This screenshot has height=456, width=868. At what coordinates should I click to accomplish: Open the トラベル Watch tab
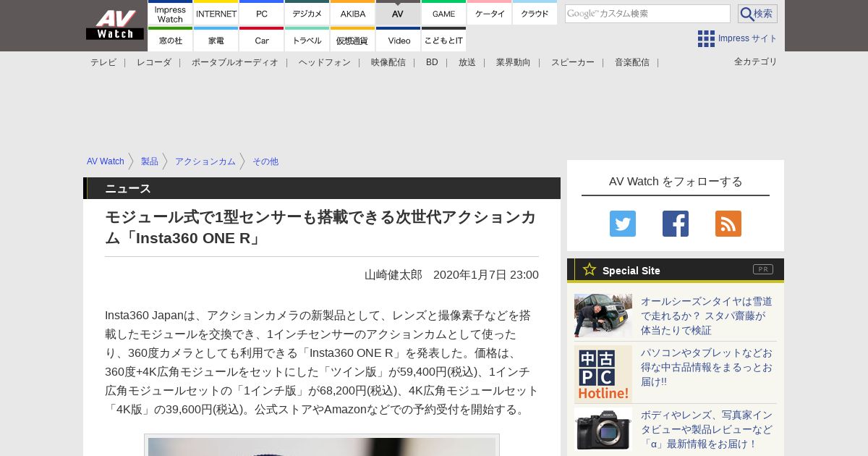point(307,40)
